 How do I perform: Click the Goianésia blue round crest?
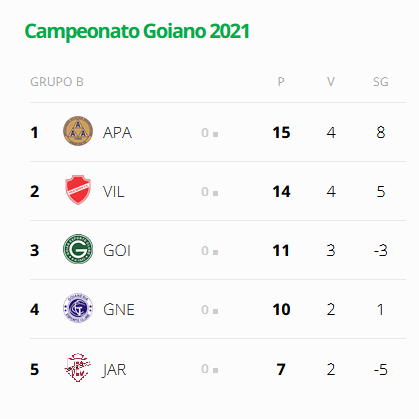click(78, 308)
